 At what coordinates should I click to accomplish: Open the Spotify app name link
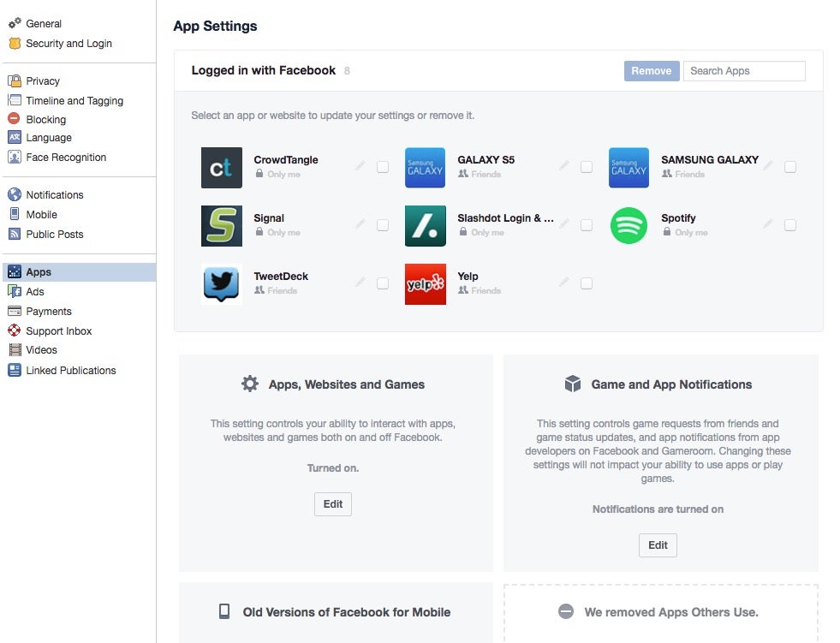(678, 218)
